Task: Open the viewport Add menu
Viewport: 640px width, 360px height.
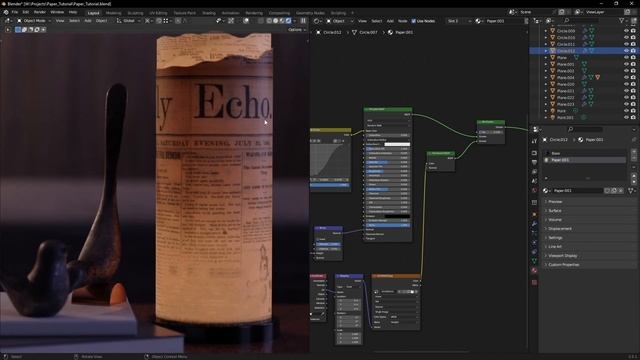Action: click(88, 20)
